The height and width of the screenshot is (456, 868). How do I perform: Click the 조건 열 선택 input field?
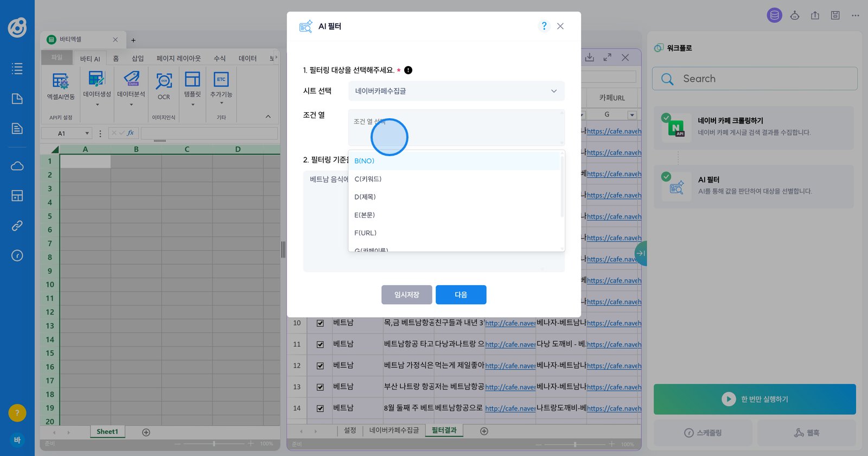pos(456,127)
